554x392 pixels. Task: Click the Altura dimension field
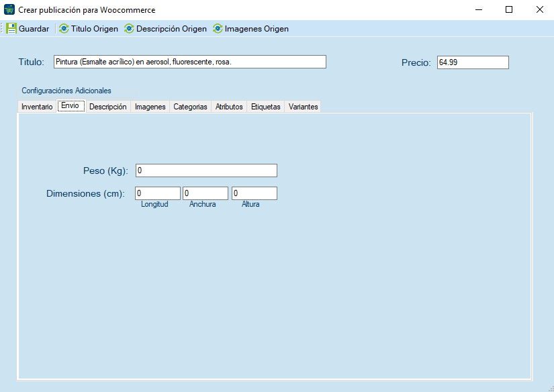coord(255,193)
